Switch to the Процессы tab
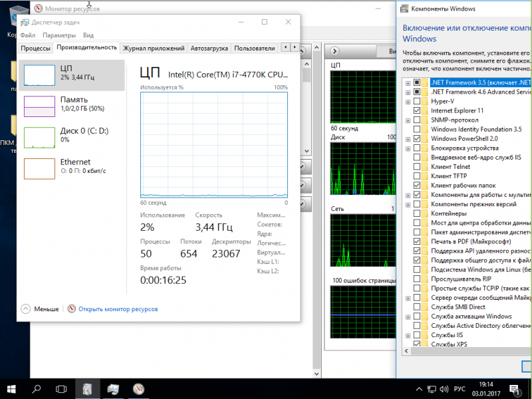The height and width of the screenshot is (399, 532). [35, 48]
